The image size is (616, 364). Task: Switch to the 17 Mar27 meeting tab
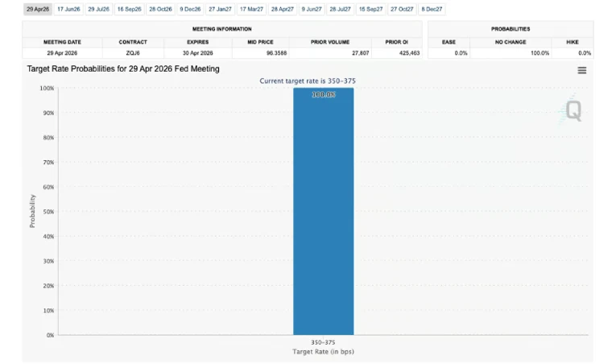250,10
